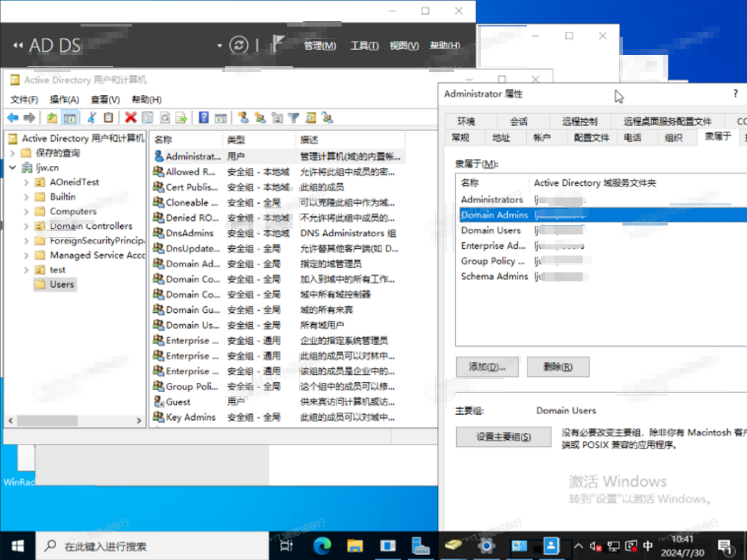
Task: Open the 操作(A) menu
Action: click(x=64, y=99)
